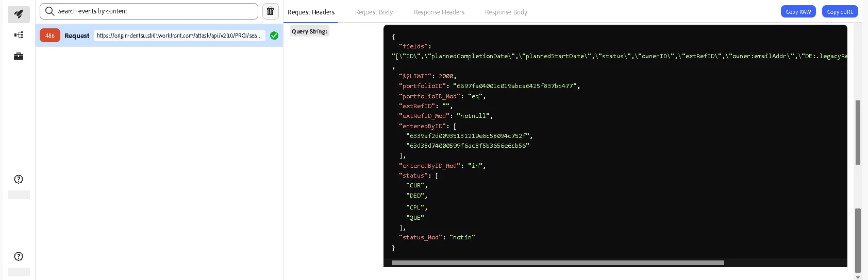
Task: Click the "QUE" status value
Action: pos(415,218)
